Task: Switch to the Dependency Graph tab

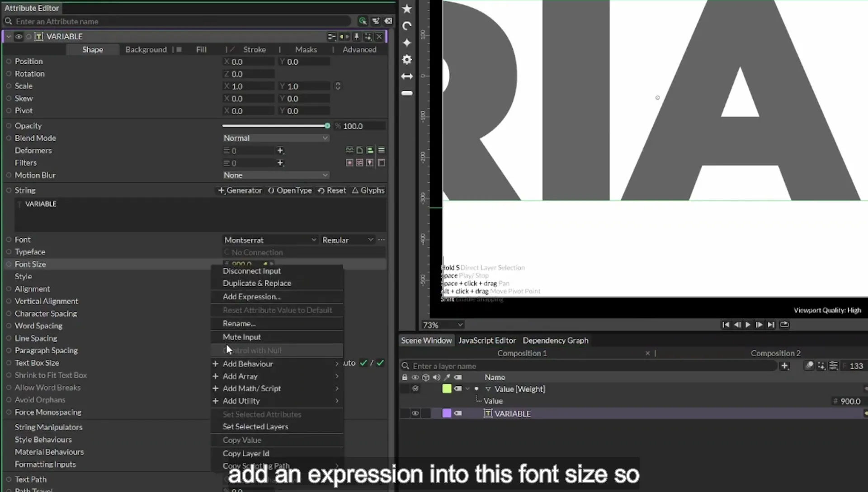Action: click(556, 341)
